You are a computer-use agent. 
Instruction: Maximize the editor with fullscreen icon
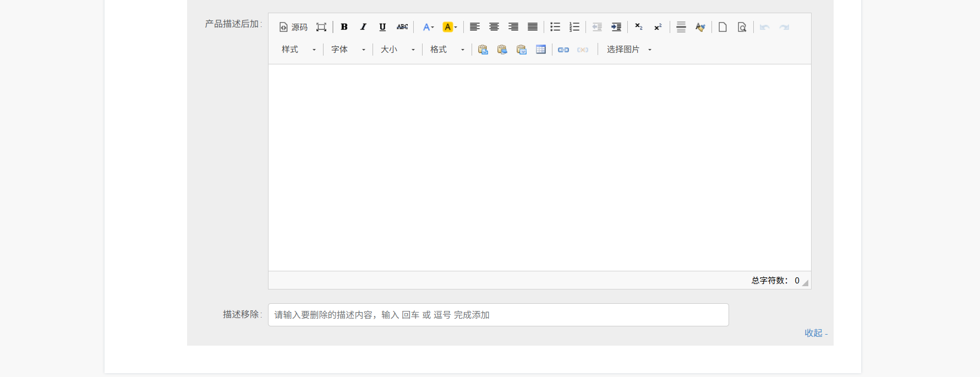tap(321, 27)
